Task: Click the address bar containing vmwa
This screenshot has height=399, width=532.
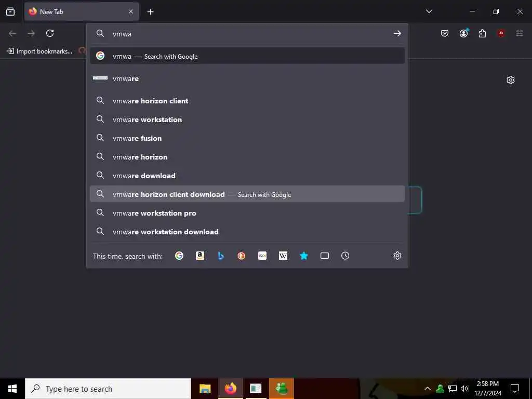Action: tap(248, 34)
